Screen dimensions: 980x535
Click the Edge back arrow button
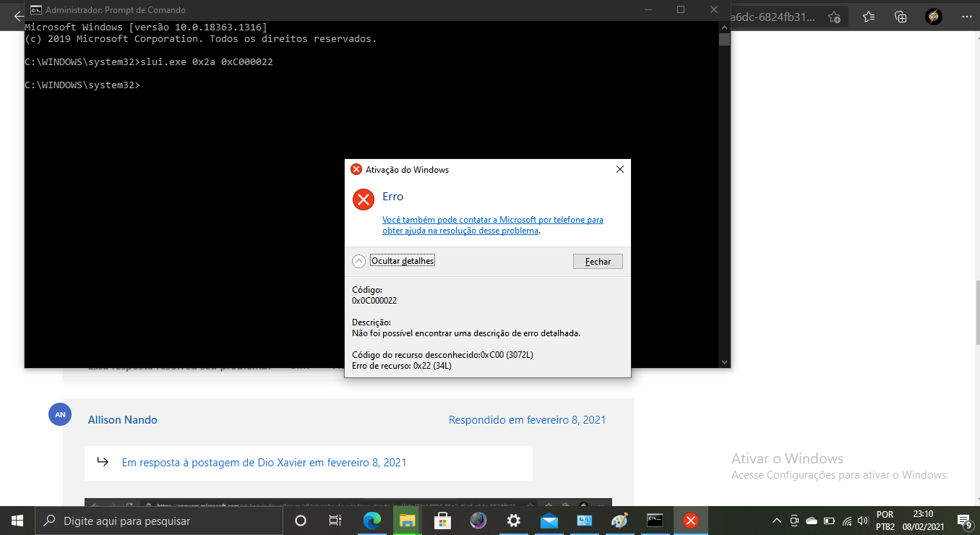tap(18, 16)
